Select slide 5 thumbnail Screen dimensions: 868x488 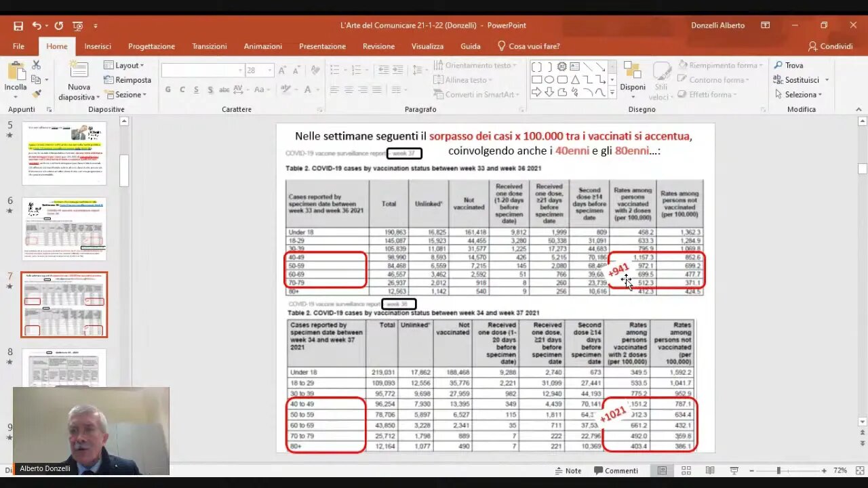coord(64,153)
